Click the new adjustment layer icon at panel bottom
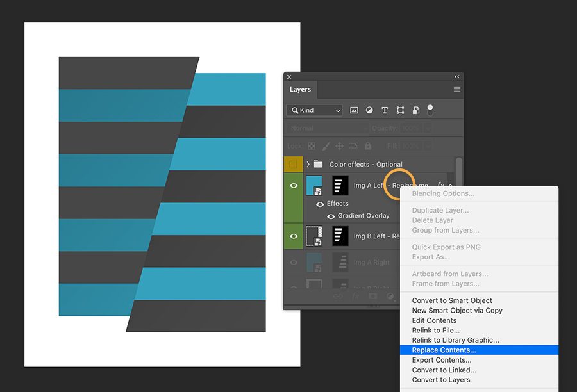Image resolution: width=577 pixels, height=392 pixels. coord(390,297)
